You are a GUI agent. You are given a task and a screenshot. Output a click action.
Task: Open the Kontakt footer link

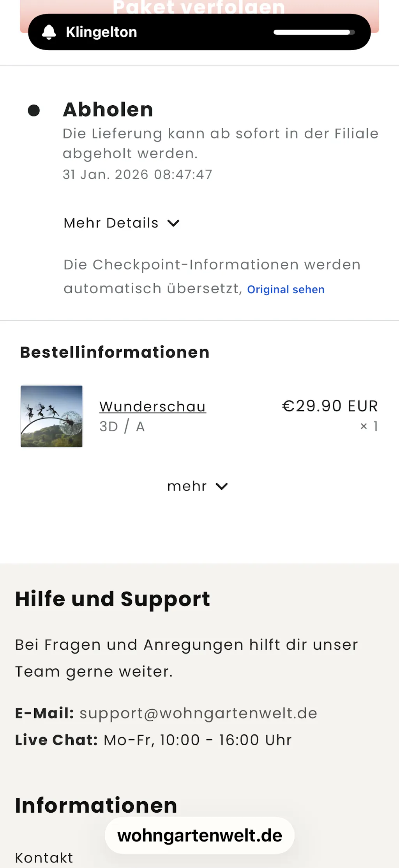[44, 858]
